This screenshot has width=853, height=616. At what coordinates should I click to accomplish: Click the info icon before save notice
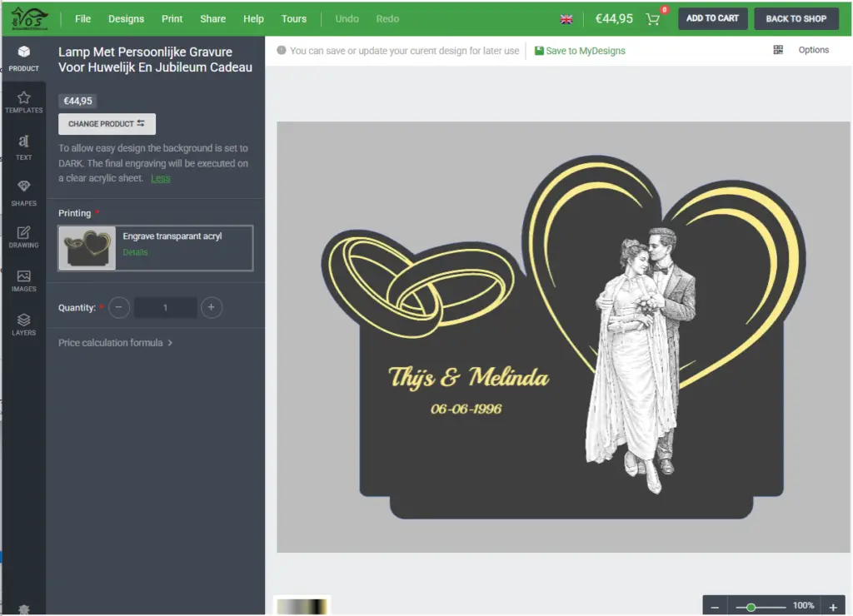[282, 50]
